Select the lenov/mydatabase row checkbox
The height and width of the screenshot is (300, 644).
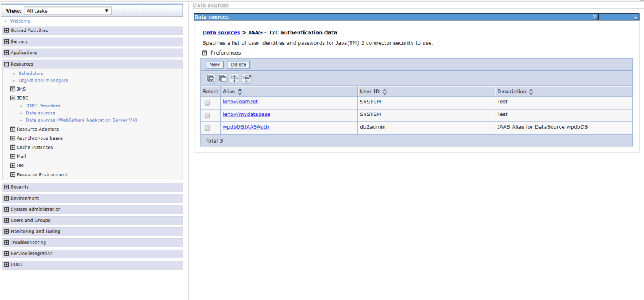point(207,115)
